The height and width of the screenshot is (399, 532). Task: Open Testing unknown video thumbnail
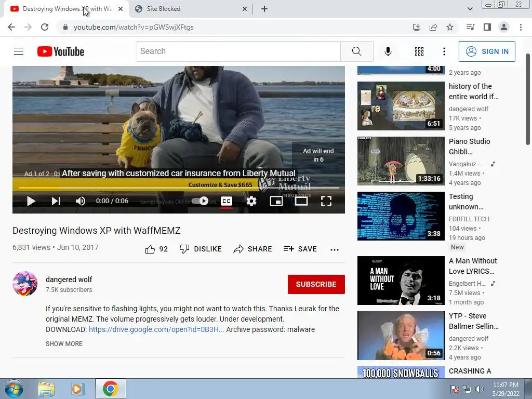[x=401, y=216]
